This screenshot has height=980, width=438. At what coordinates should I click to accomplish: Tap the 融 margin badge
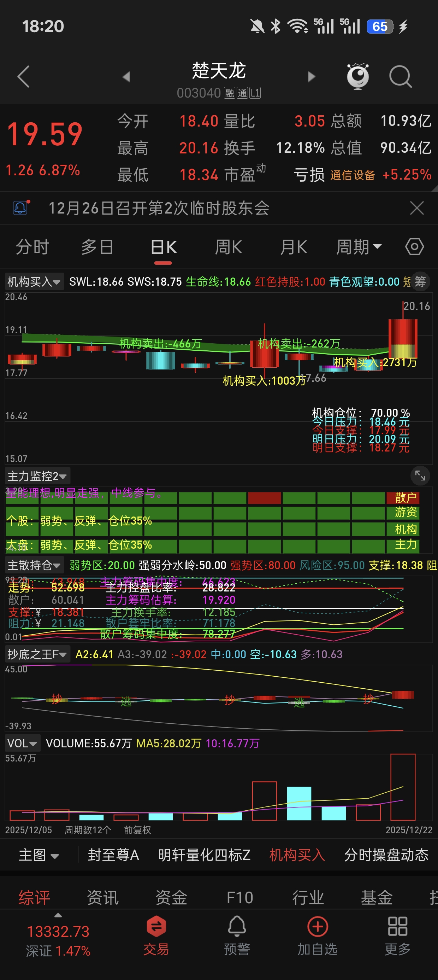click(x=229, y=93)
